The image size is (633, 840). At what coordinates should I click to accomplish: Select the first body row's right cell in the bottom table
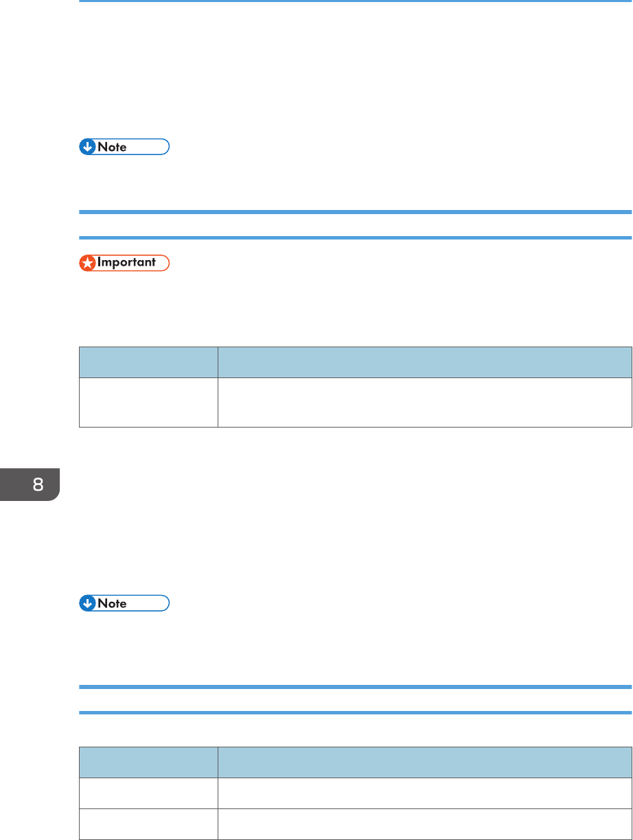[424, 793]
